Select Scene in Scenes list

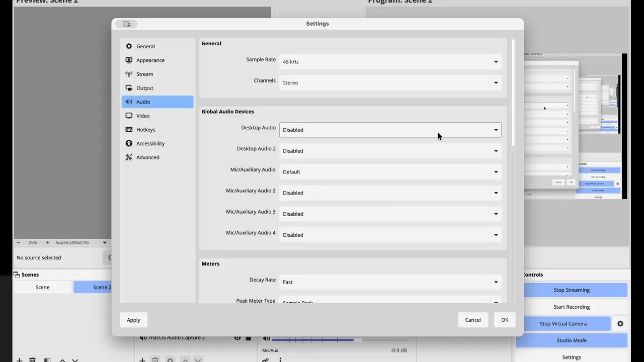tap(43, 287)
